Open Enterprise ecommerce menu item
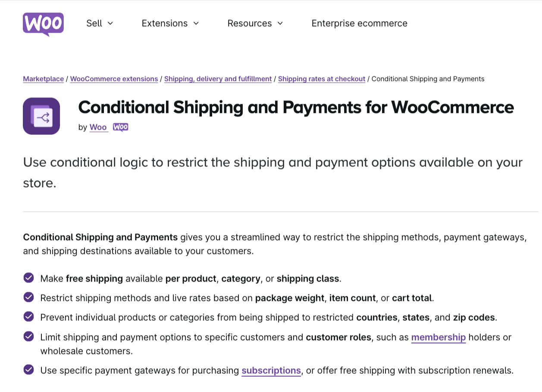This screenshot has height=392, width=542. (x=359, y=23)
